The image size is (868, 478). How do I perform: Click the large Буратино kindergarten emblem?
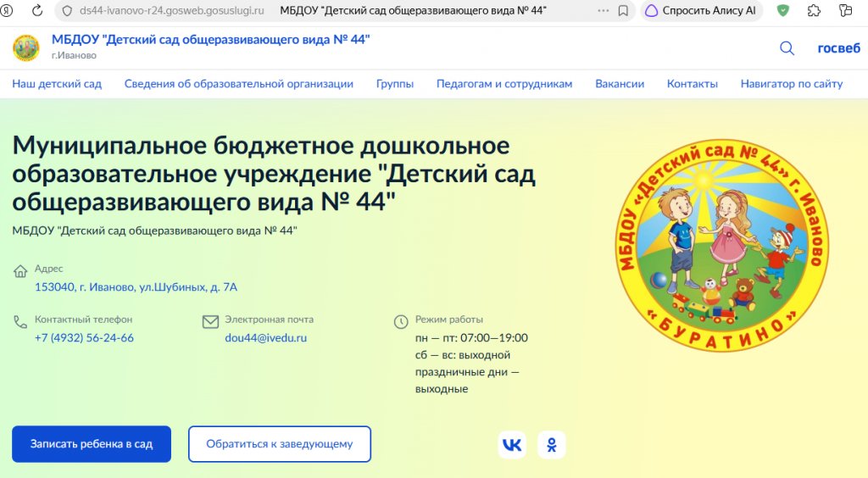click(722, 245)
